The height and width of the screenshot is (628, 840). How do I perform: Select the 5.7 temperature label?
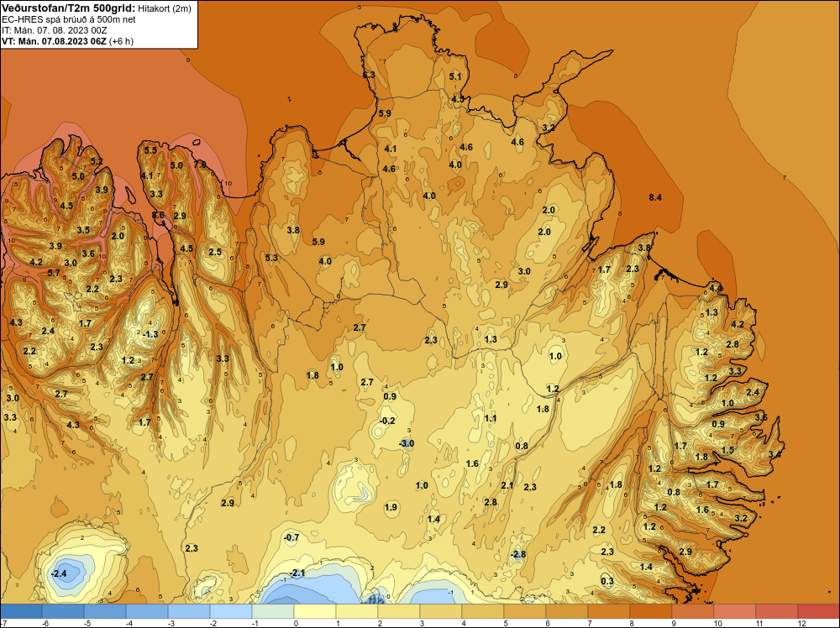54,273
